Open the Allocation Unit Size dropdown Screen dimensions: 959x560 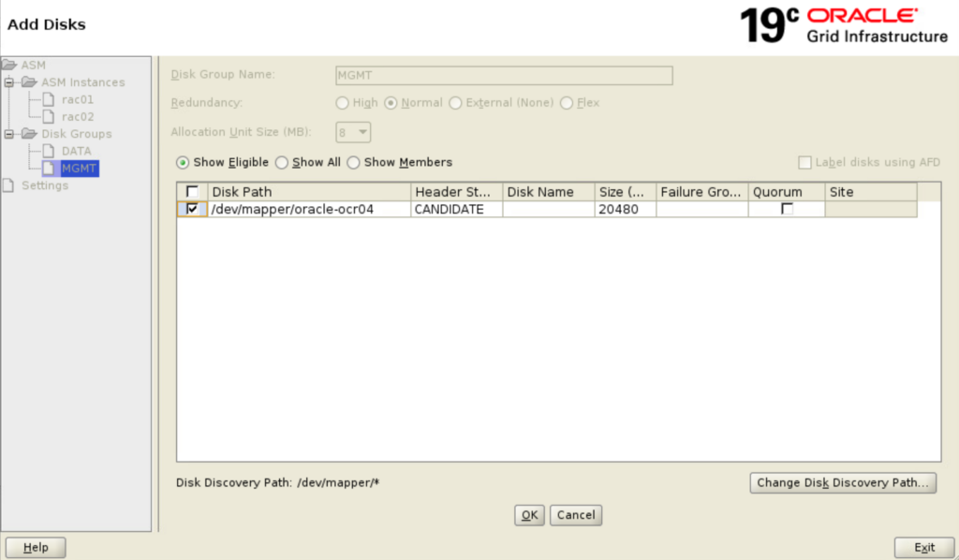coord(354,132)
